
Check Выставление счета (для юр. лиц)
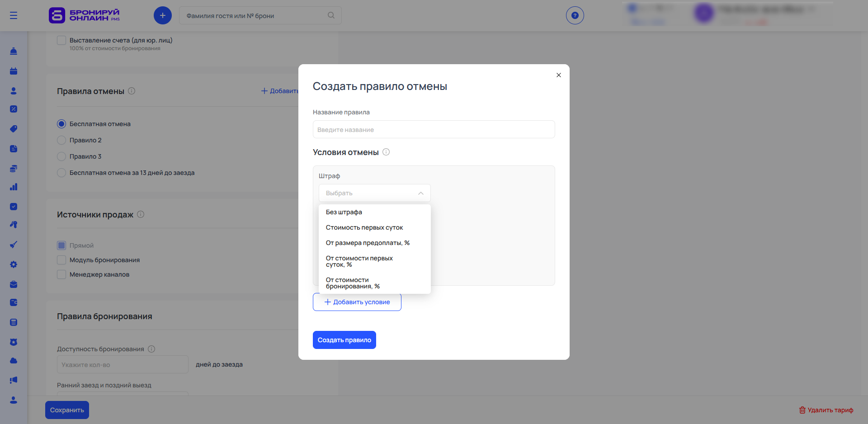point(61,40)
